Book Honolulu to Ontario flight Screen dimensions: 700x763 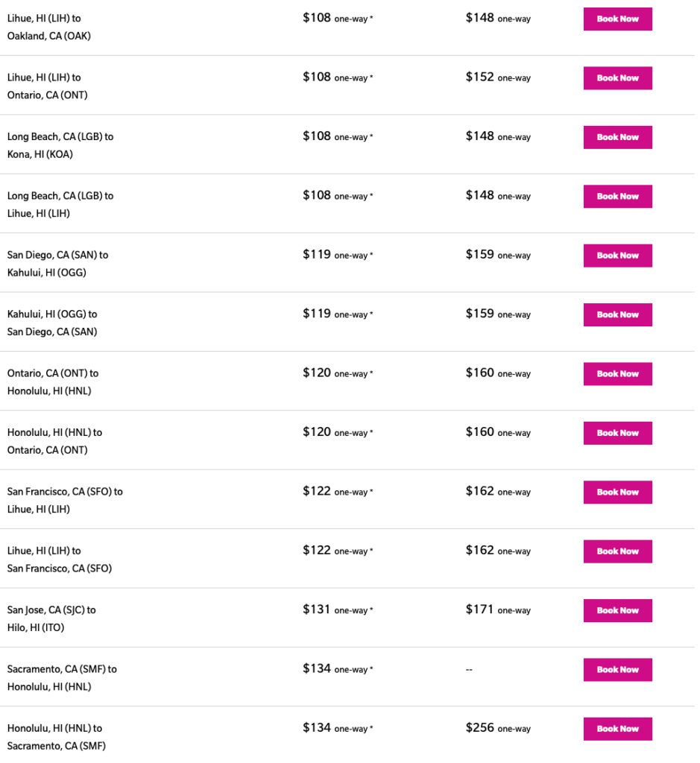[617, 433]
